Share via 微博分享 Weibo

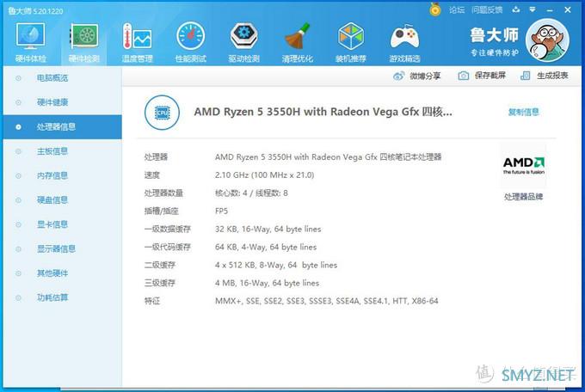point(416,77)
